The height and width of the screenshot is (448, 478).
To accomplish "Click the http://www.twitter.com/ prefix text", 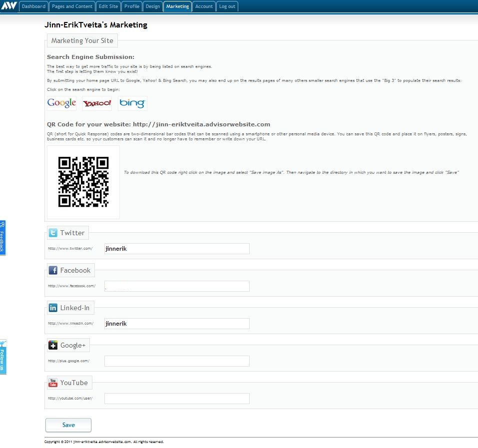I will coord(70,249).
